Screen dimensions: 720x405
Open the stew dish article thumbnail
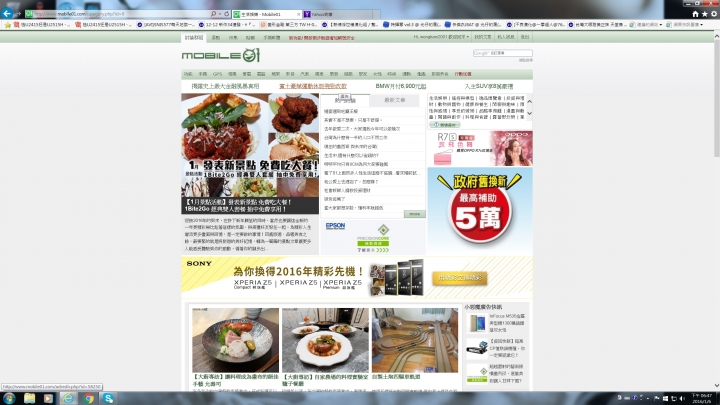[x=325, y=340]
